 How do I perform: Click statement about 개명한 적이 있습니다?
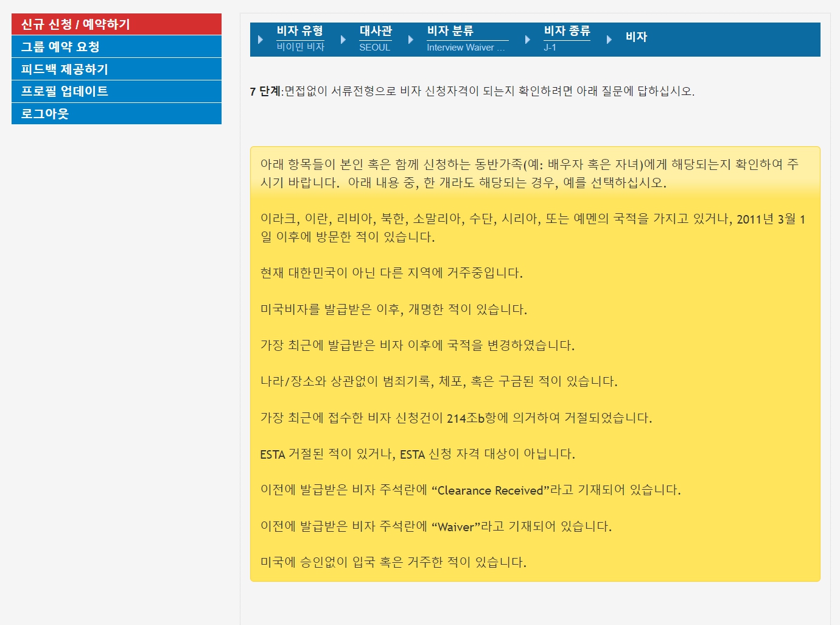coord(393,309)
